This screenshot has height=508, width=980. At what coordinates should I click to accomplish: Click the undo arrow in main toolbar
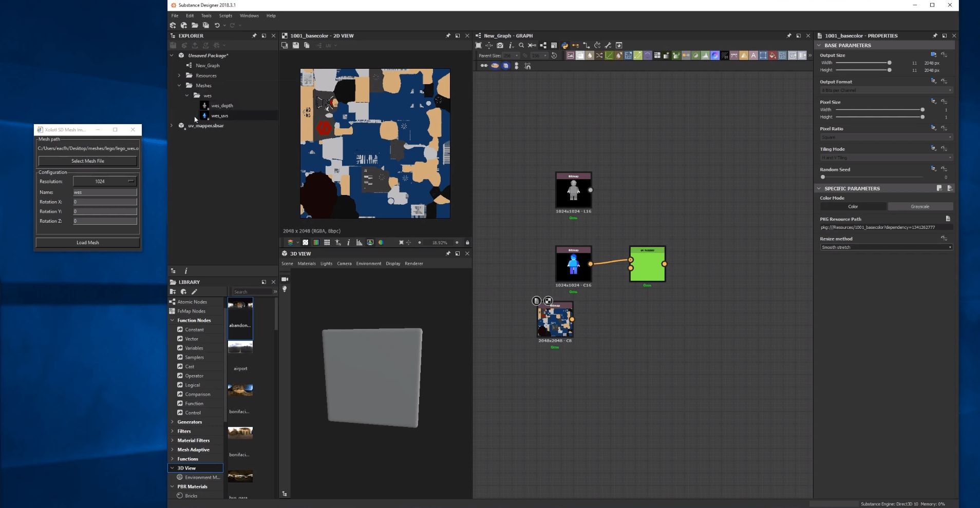coord(217,25)
